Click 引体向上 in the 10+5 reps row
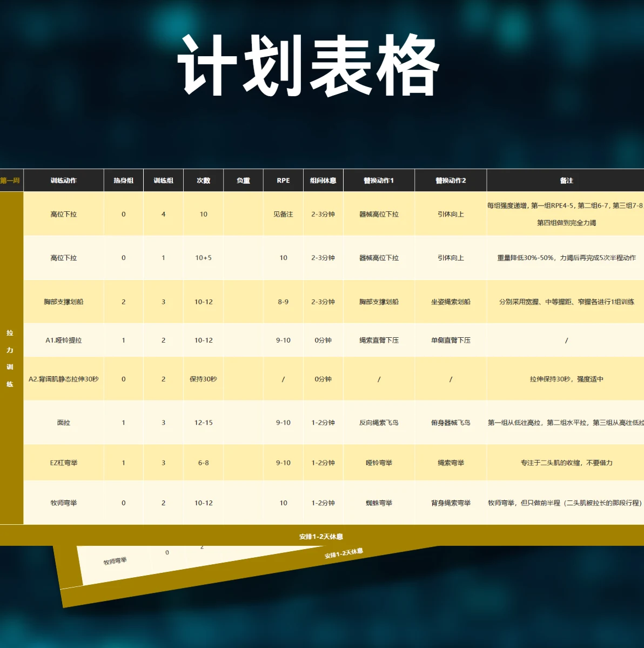644x648 pixels. coord(451,257)
